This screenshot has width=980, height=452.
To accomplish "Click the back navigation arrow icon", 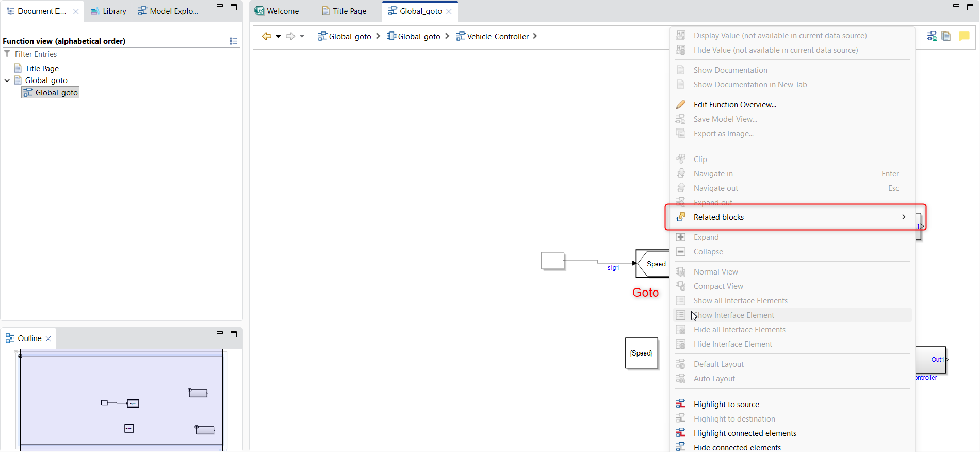I will [x=266, y=36].
